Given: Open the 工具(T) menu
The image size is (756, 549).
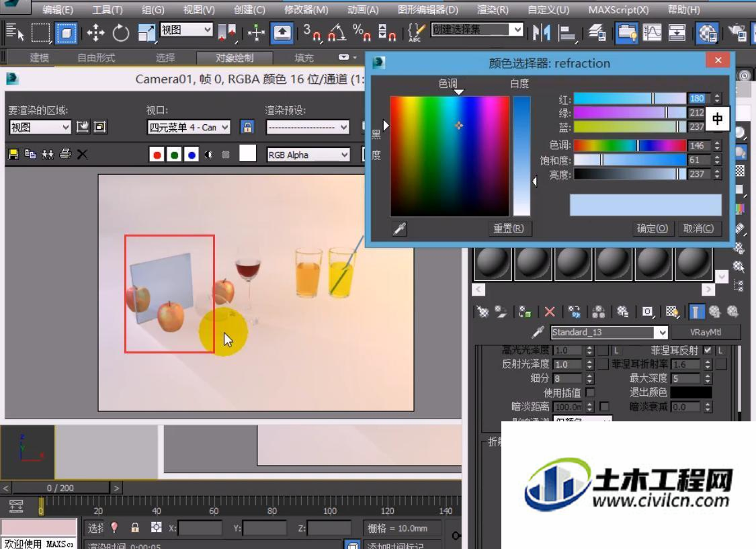Looking at the screenshot, I should tap(107, 9).
